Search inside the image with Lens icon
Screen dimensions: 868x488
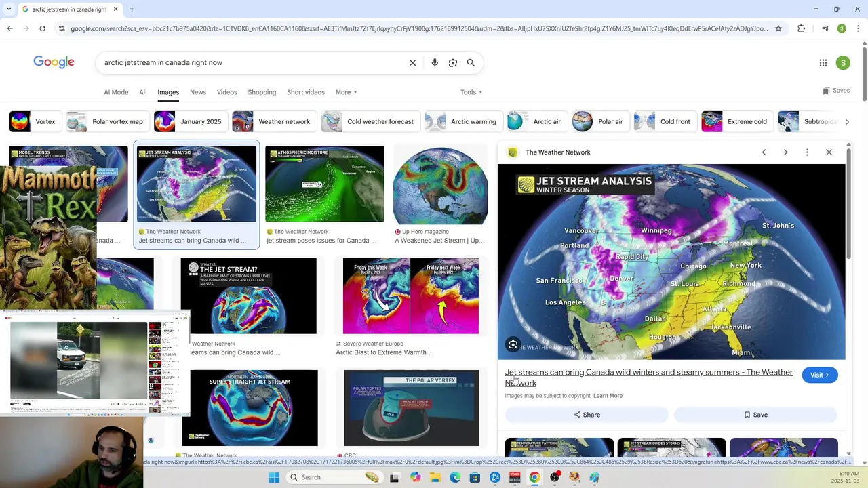coord(513,345)
